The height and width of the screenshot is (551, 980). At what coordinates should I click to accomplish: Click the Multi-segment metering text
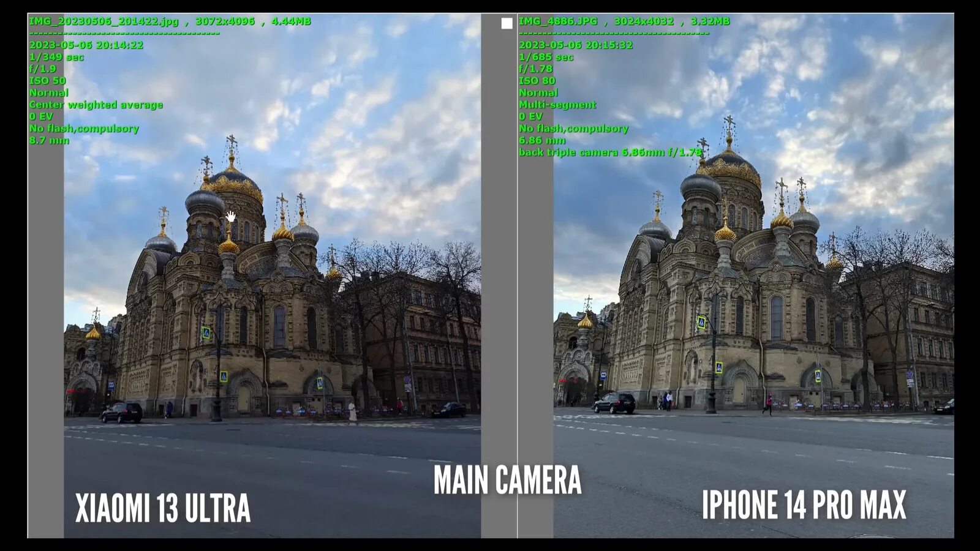557,105
